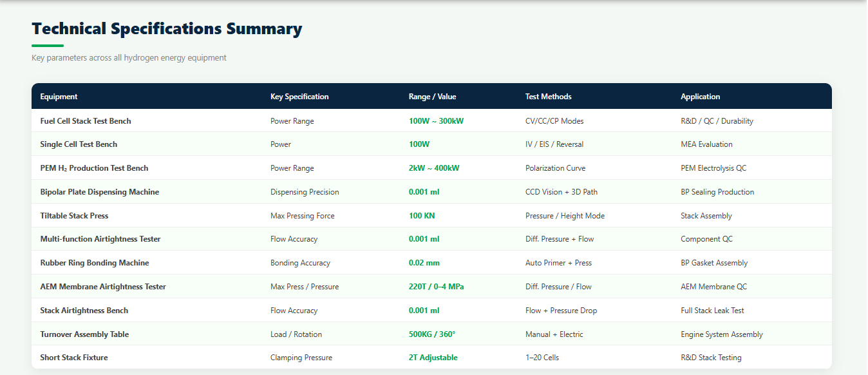Select the Single Cell Test Bench entry
The image size is (868, 375).
(x=79, y=144)
